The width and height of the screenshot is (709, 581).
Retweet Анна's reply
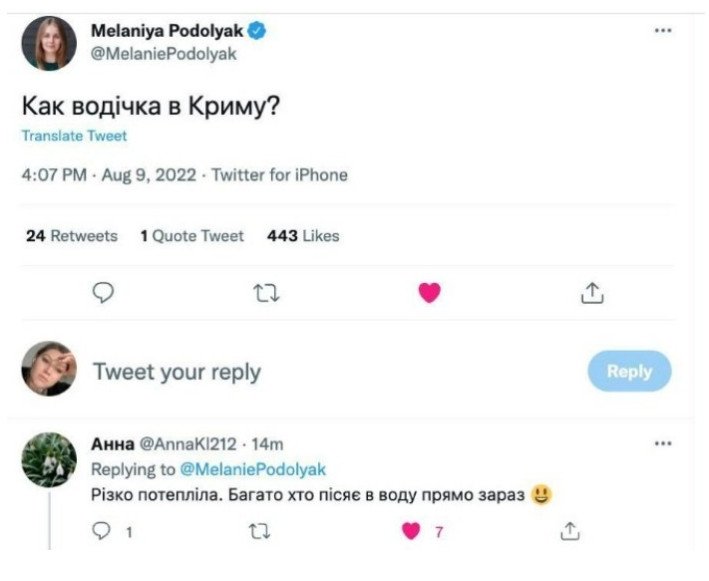tap(257, 531)
